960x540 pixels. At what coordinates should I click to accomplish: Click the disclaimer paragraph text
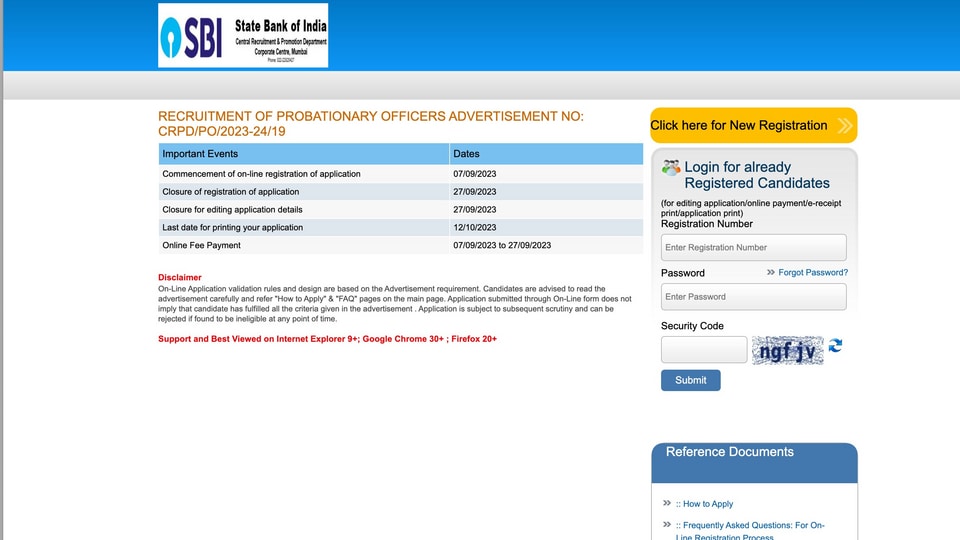coord(395,304)
